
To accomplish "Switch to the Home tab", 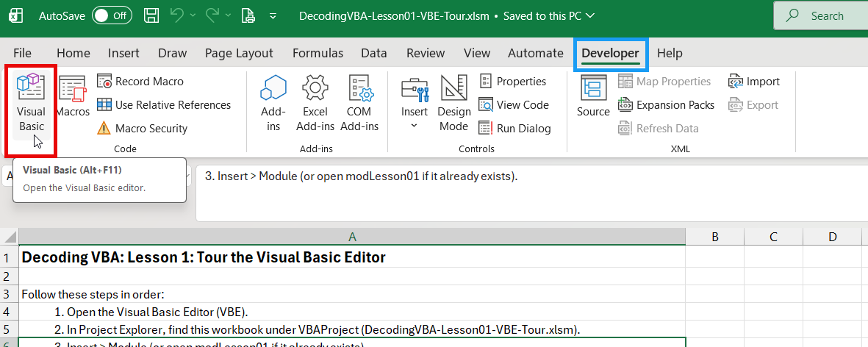I will pyautogui.click(x=73, y=53).
